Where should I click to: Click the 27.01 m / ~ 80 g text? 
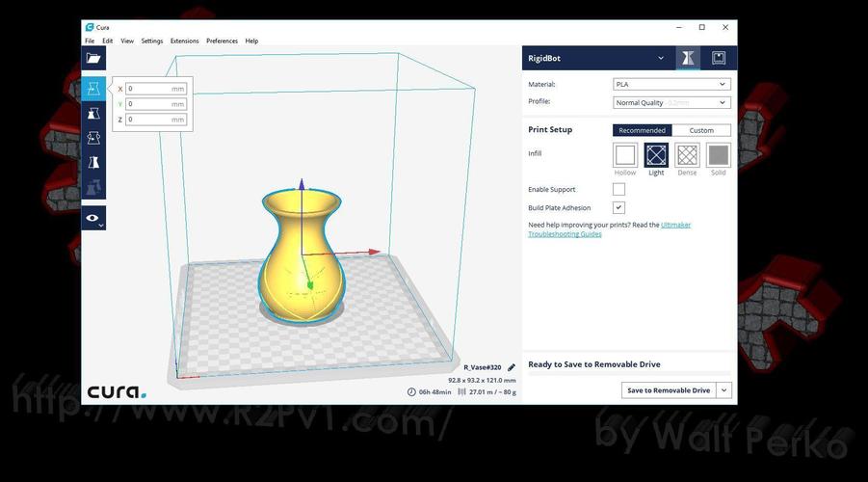click(492, 391)
